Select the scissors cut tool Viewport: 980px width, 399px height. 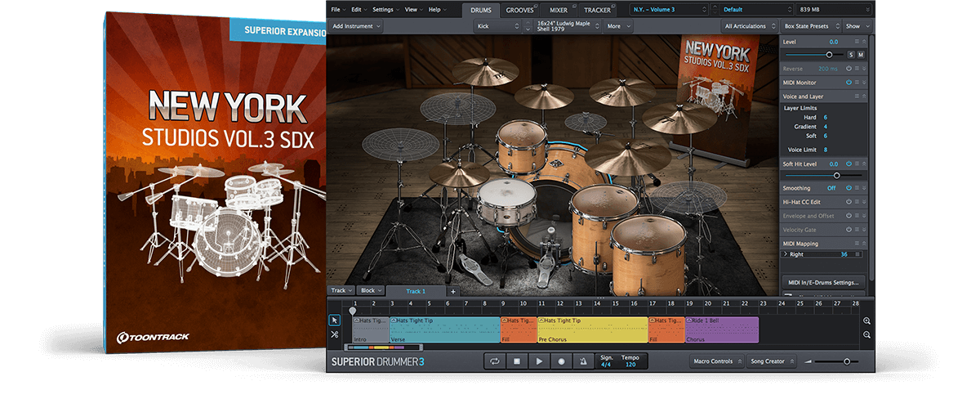coord(334,334)
